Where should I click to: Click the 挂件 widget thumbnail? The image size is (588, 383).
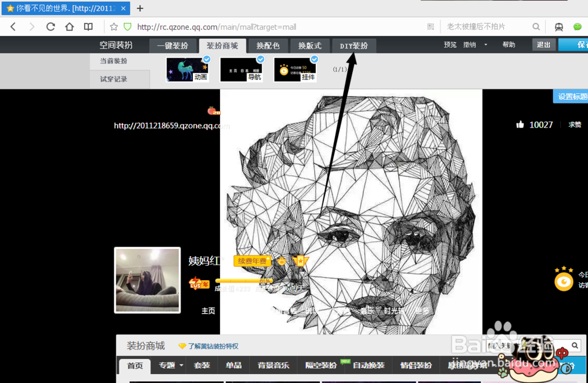pos(295,69)
